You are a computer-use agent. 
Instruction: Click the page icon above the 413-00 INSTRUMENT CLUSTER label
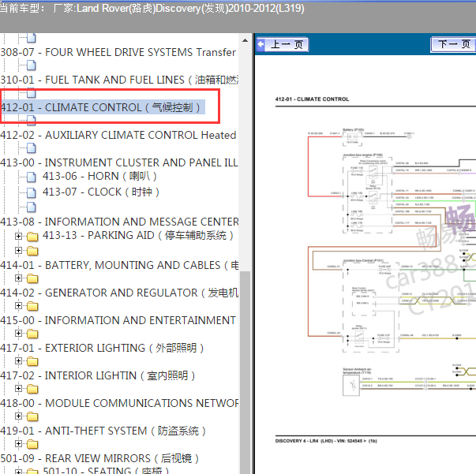pos(32,148)
